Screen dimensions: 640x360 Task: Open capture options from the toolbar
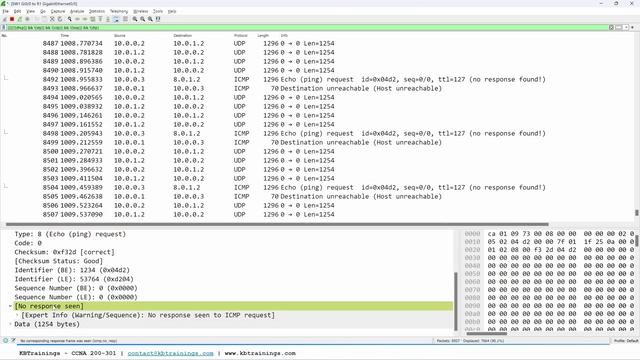27,19
